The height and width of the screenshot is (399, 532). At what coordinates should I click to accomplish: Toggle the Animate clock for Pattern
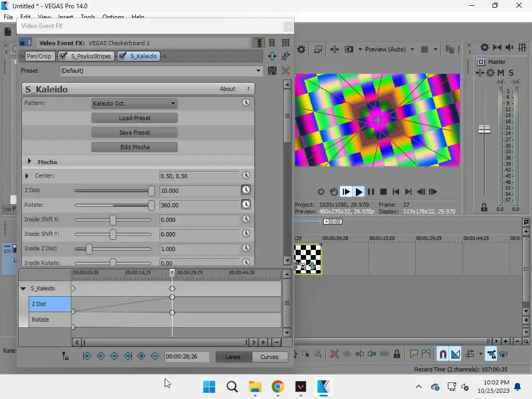(x=246, y=102)
